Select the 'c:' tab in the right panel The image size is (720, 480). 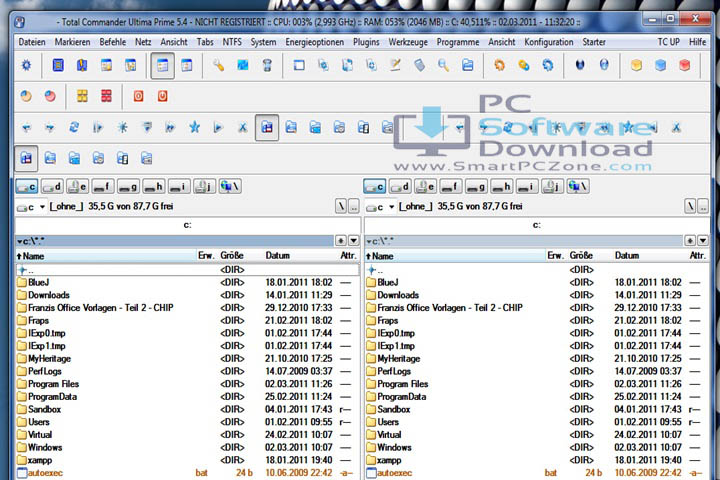[537, 225]
